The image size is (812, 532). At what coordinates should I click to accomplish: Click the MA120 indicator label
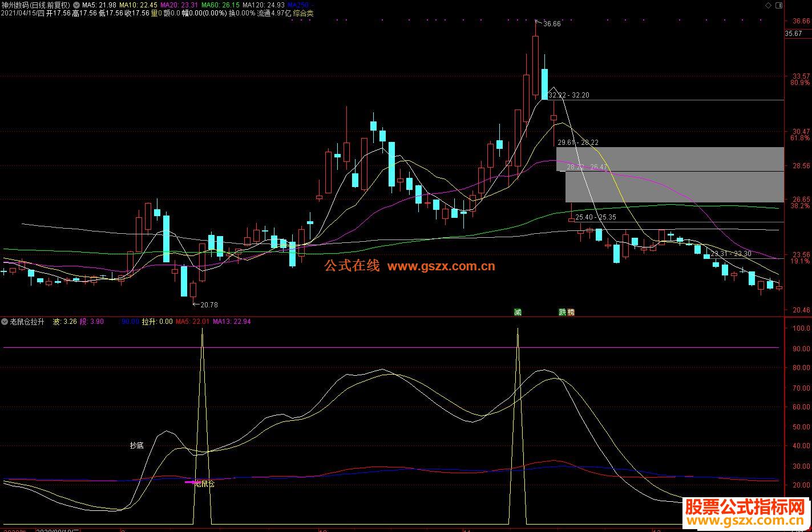[263, 5]
